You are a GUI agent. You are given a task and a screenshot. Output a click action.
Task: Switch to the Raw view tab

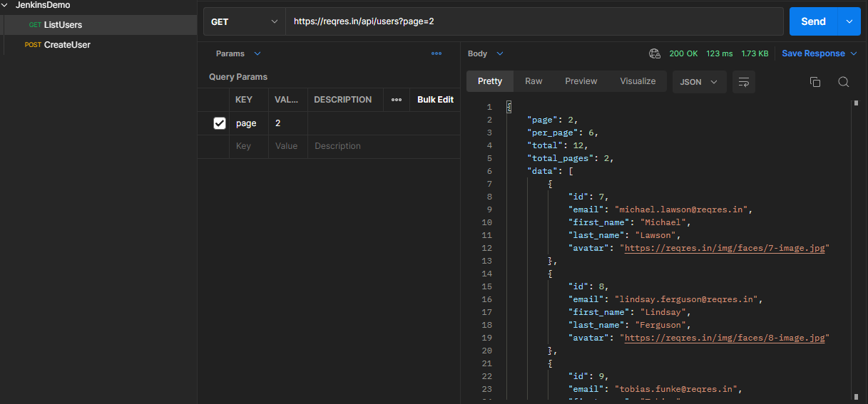click(x=533, y=81)
